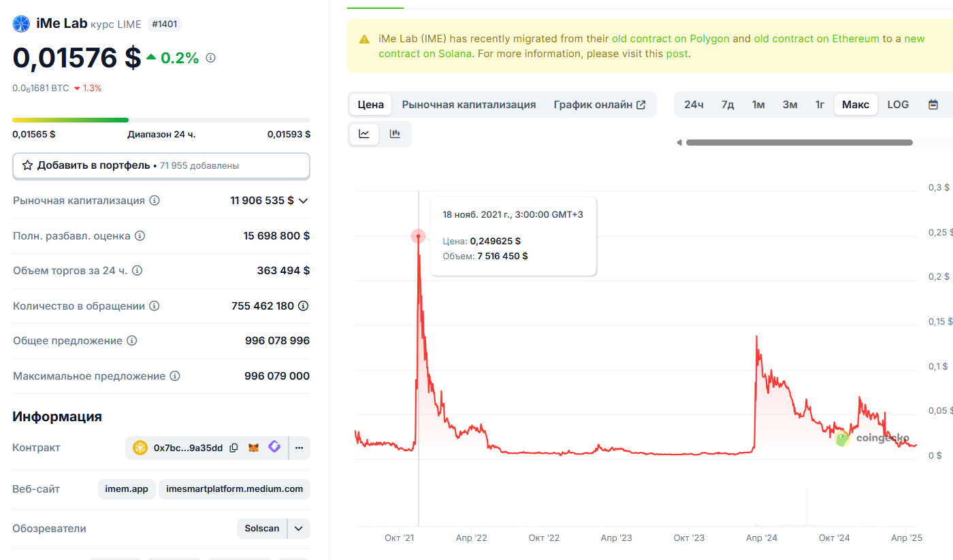This screenshot has width=953, height=560.
Task: Select the Цена tab
Action: tap(371, 105)
